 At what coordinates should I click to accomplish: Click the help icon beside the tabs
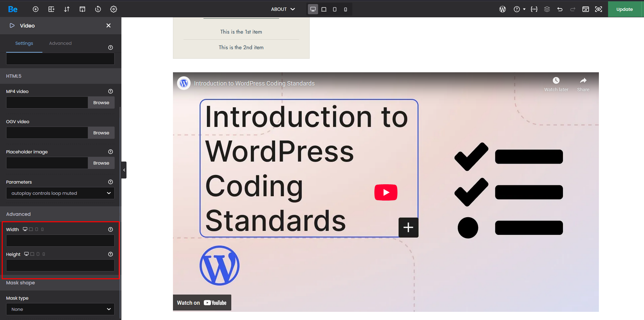click(111, 48)
